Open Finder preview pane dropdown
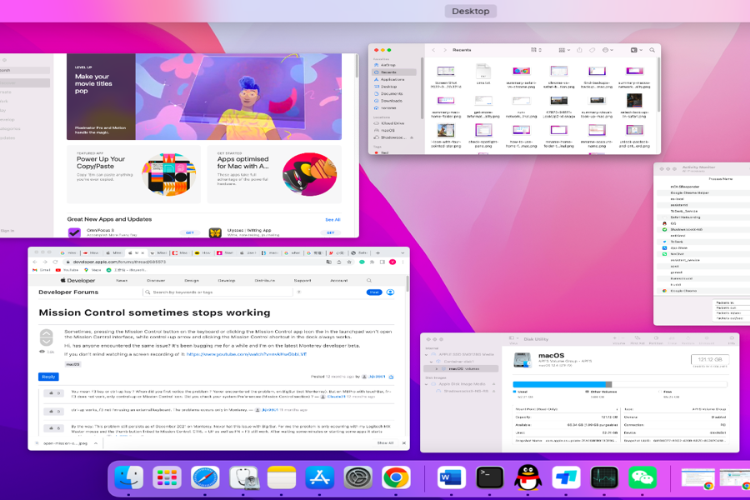The image size is (750, 500). [637, 50]
